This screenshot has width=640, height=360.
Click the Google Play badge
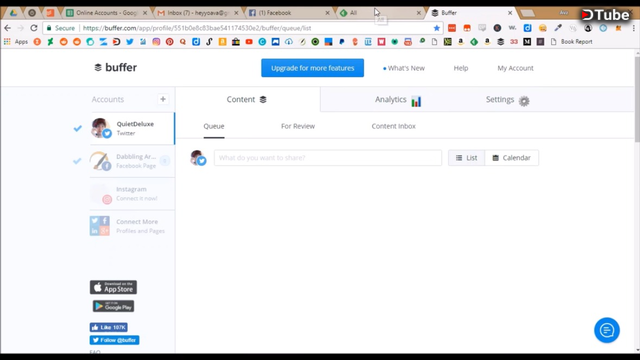point(113,306)
